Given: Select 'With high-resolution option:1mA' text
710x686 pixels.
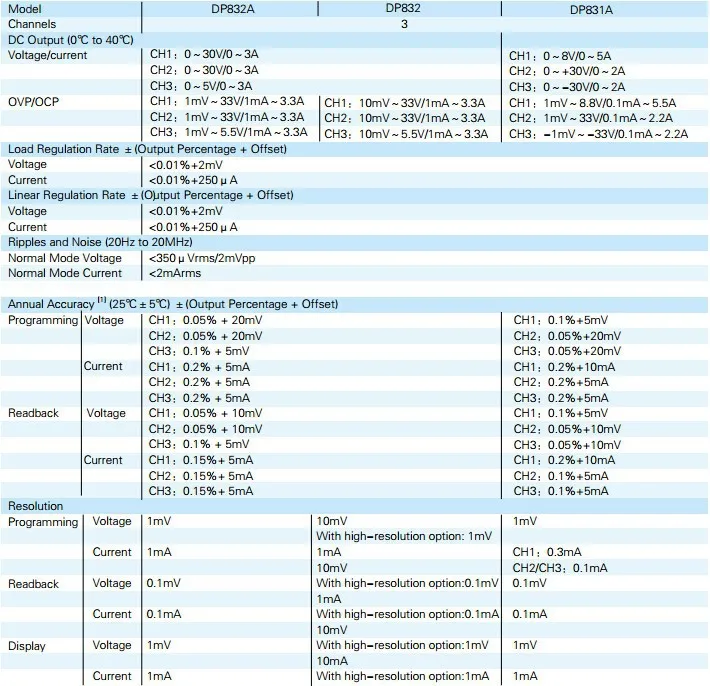Looking at the screenshot, I should (402, 676).
